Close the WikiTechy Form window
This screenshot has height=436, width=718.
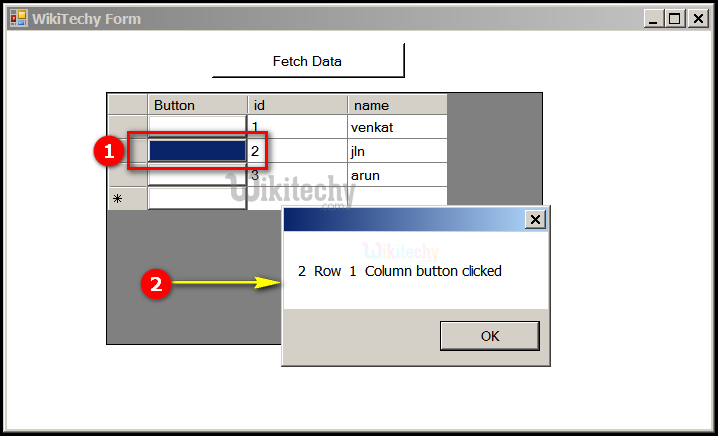pos(697,18)
